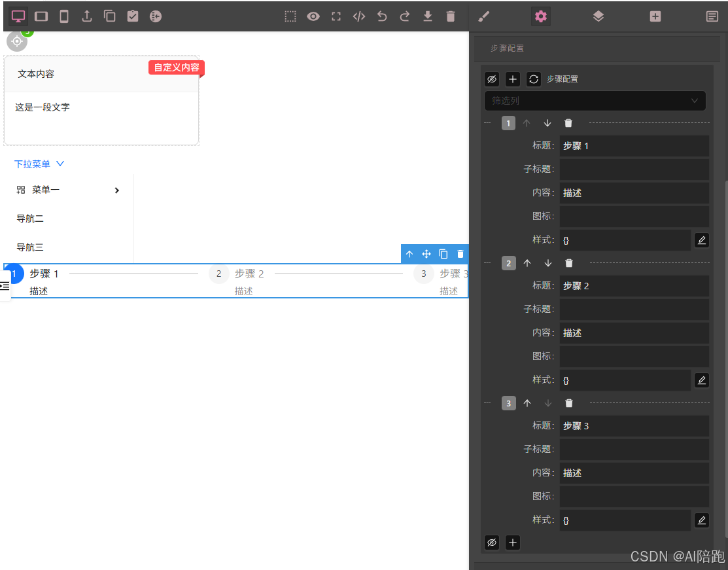Edit style of step 1 with pencil icon

[x=702, y=240]
